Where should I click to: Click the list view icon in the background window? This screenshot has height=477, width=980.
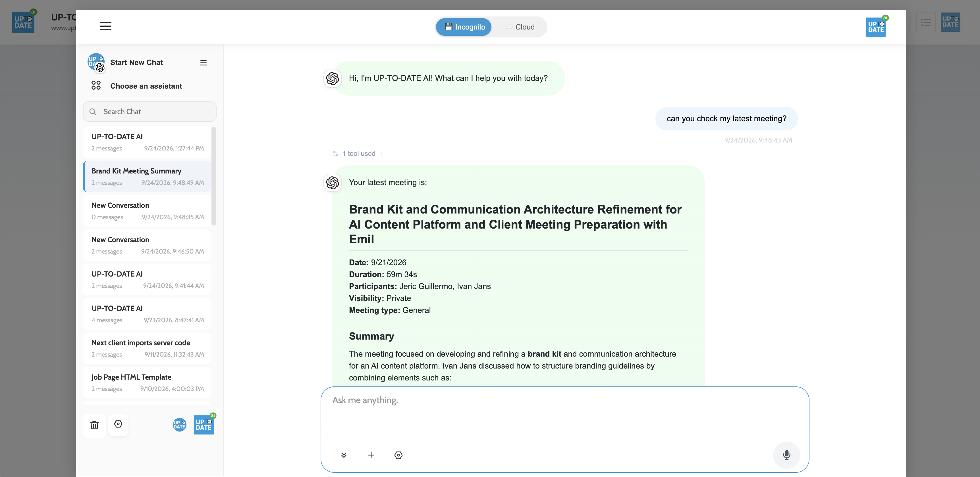926,23
